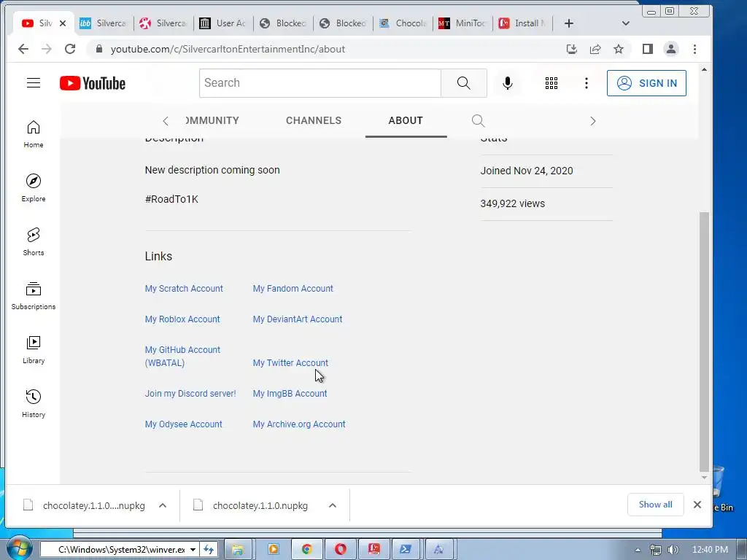Show hidden system tray icons
The height and width of the screenshot is (560, 747).
pyautogui.click(x=638, y=550)
